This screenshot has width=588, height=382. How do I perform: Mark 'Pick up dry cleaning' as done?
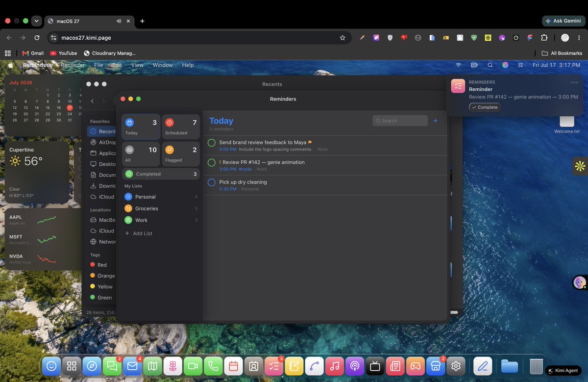pos(212,182)
